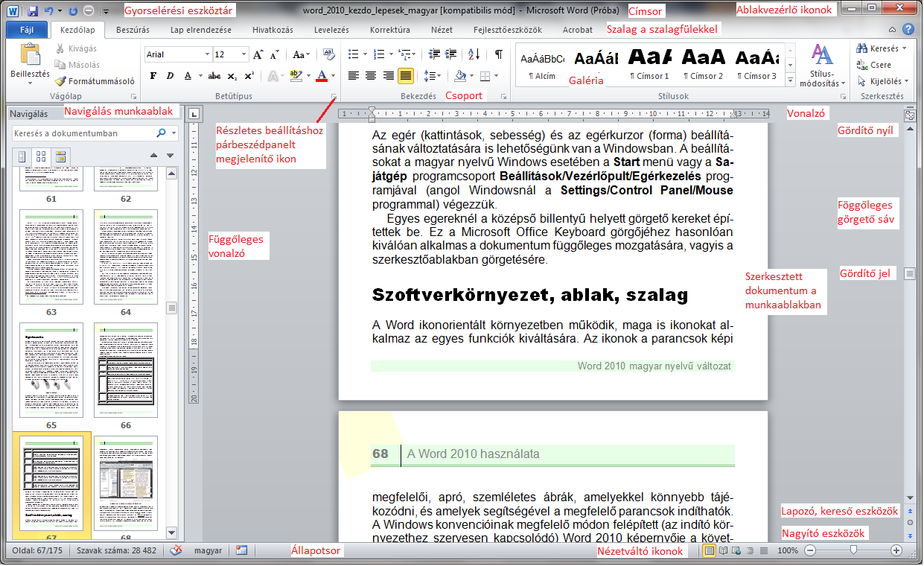Open the bullets list dropdown arrow
The width and height of the screenshot is (924, 566).
pyautogui.click(x=365, y=54)
